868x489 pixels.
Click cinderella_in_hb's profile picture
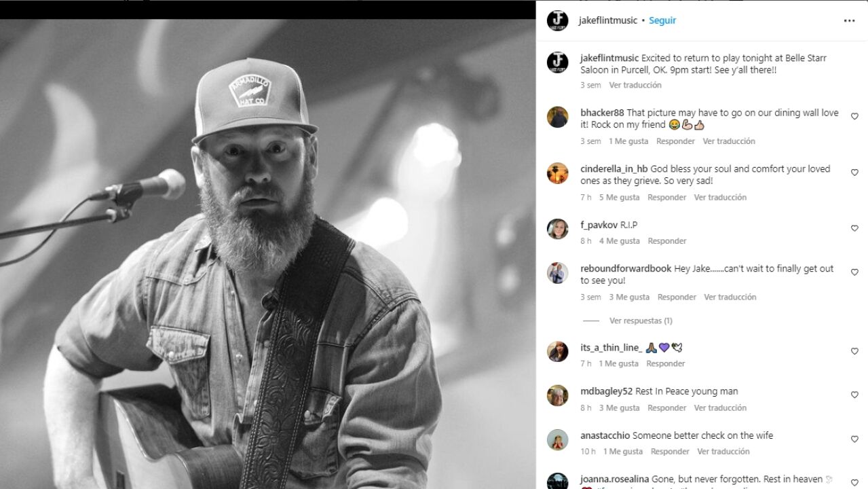click(x=557, y=173)
